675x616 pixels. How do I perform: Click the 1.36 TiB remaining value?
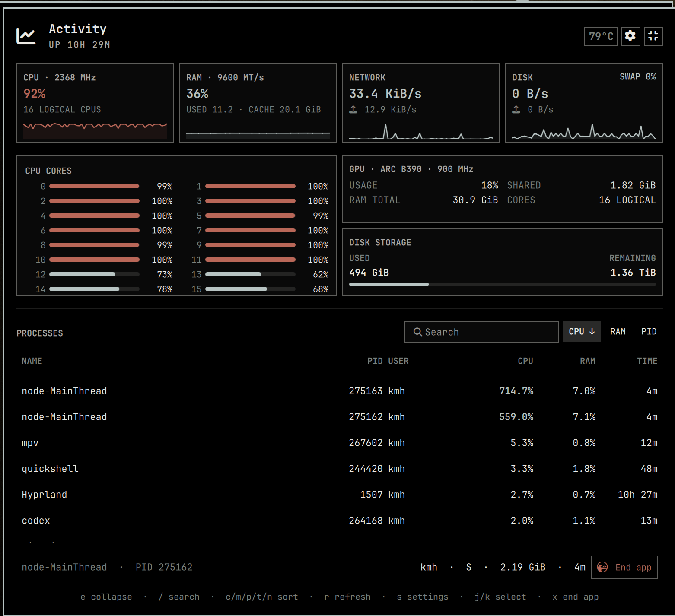point(633,273)
